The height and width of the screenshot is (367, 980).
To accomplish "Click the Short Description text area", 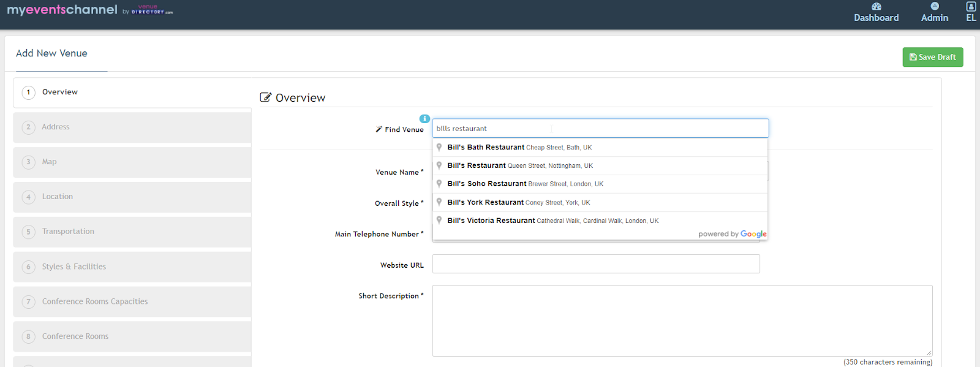I will tap(682, 320).
